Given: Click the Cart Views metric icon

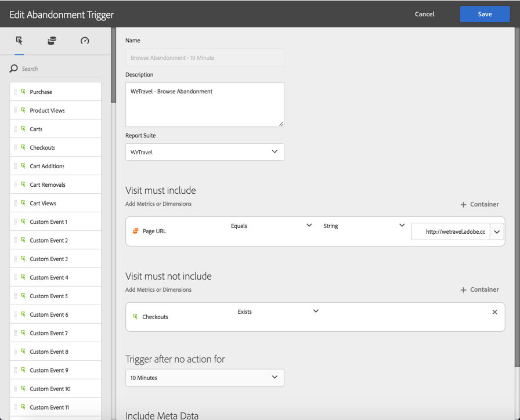Looking at the screenshot, I should pos(23,203).
